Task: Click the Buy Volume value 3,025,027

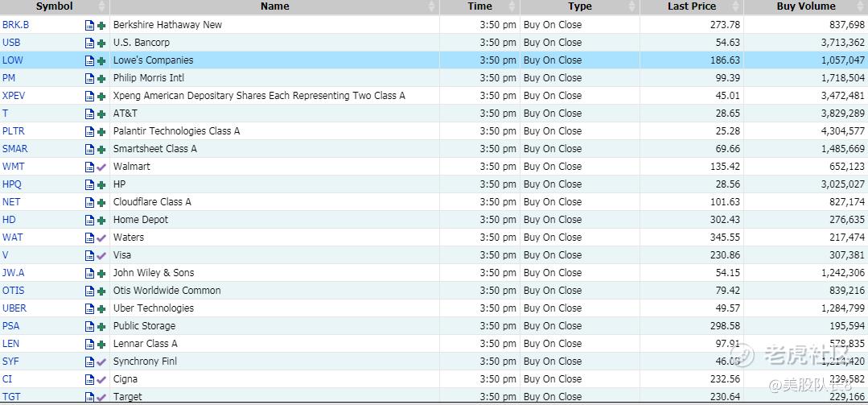Action: [842, 184]
